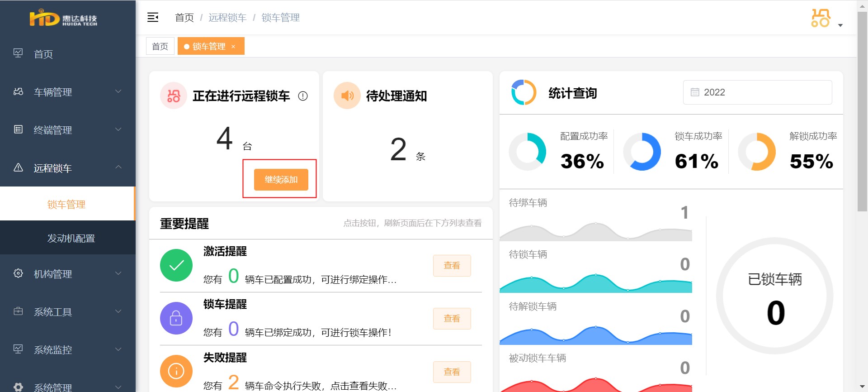Open the user account dropdown arrow
Viewport: 868px width, 392px height.
coord(840,25)
